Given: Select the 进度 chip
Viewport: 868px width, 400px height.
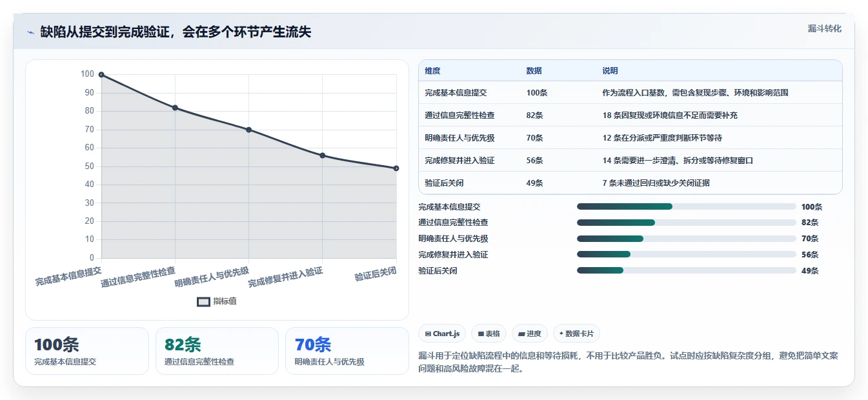Looking at the screenshot, I should 529,334.
